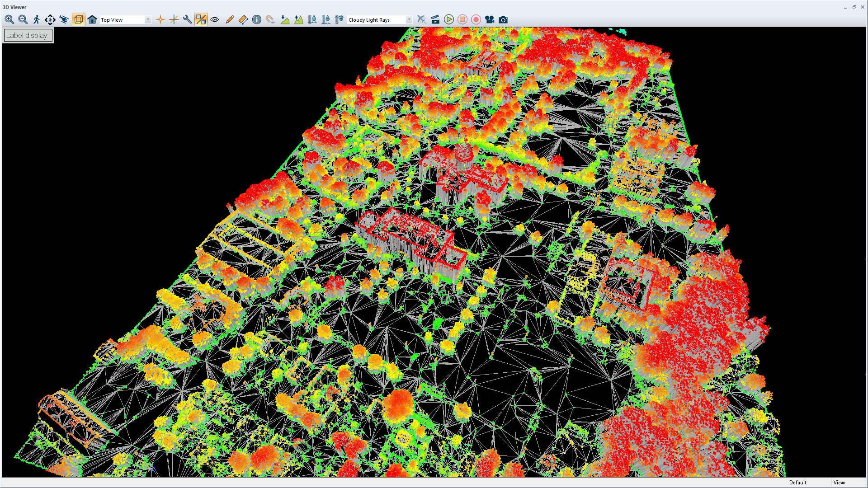Click the camera screenshot icon
This screenshot has width=868, height=488.
[503, 19]
